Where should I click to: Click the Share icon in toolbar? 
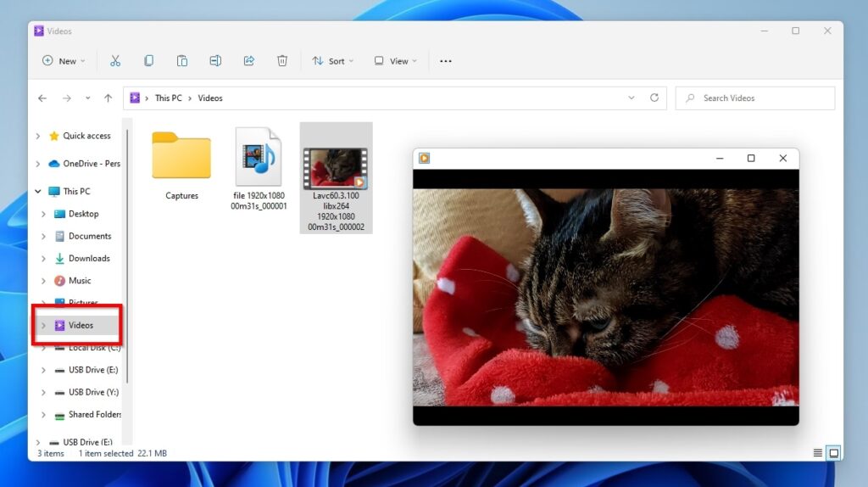[249, 61]
